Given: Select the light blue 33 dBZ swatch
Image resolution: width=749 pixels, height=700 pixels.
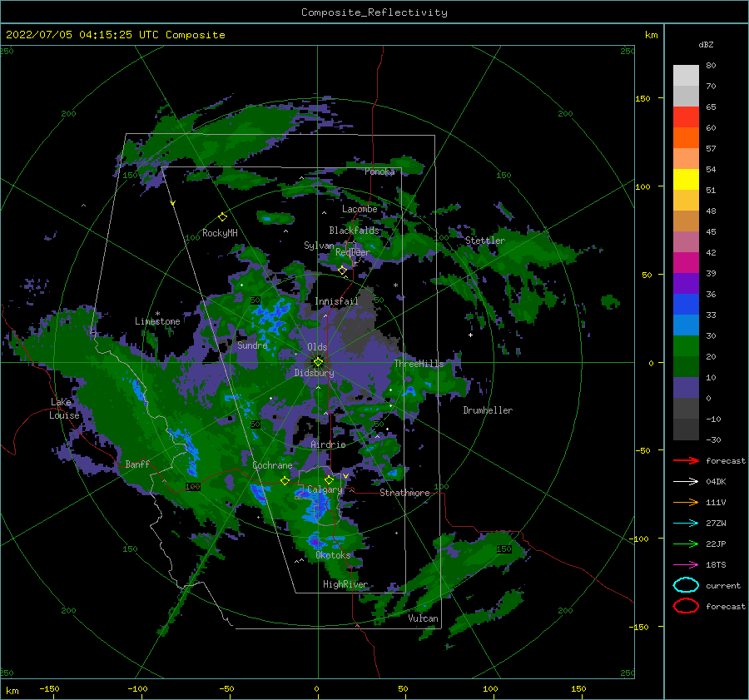Looking at the screenshot, I should tap(686, 325).
